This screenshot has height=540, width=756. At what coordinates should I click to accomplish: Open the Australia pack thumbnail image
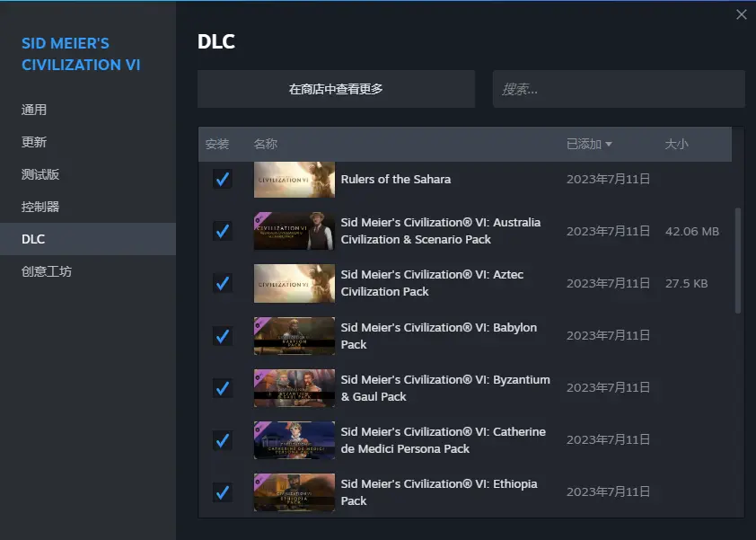click(x=294, y=231)
